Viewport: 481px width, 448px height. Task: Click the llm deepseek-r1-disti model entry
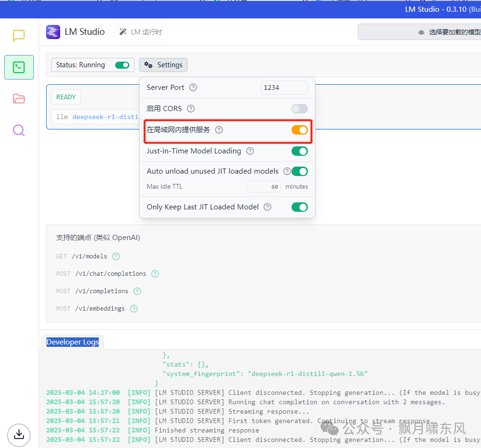click(x=95, y=117)
